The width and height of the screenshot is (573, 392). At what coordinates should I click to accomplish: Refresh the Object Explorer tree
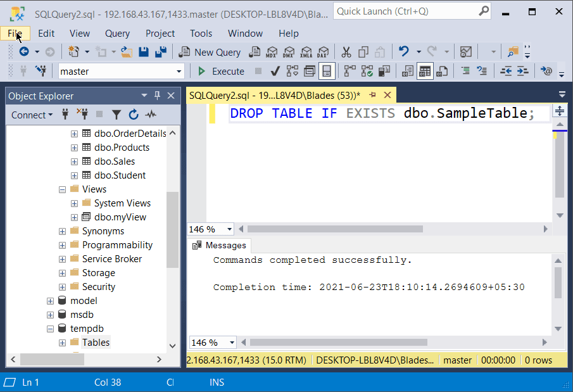tap(134, 114)
